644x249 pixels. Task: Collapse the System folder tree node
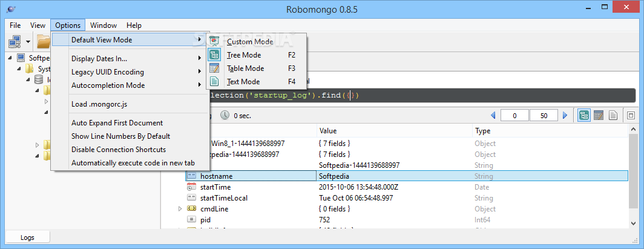point(19,68)
